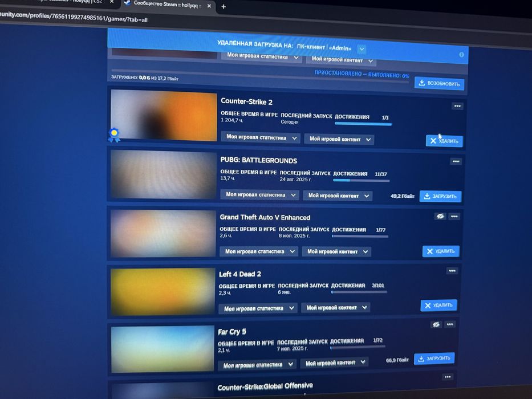This screenshot has height=399, width=532.
Task: Click Загрузить for PUBG: BATTLEGROUNDS
Action: (x=440, y=196)
